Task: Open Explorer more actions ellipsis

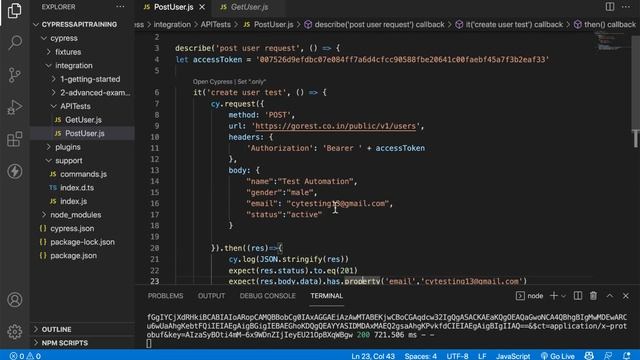Action: (120, 7)
